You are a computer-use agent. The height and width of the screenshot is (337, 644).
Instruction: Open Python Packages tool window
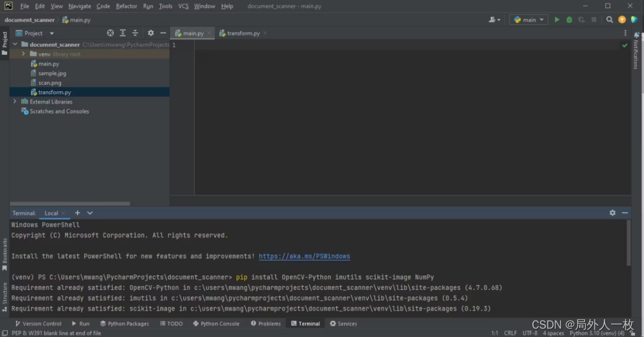(x=125, y=324)
